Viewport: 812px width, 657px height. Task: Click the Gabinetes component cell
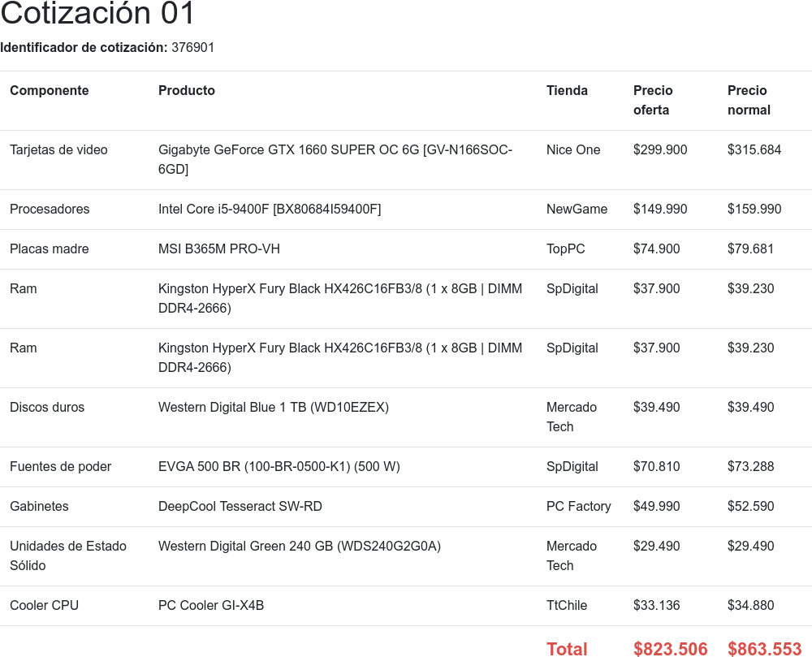coord(39,506)
